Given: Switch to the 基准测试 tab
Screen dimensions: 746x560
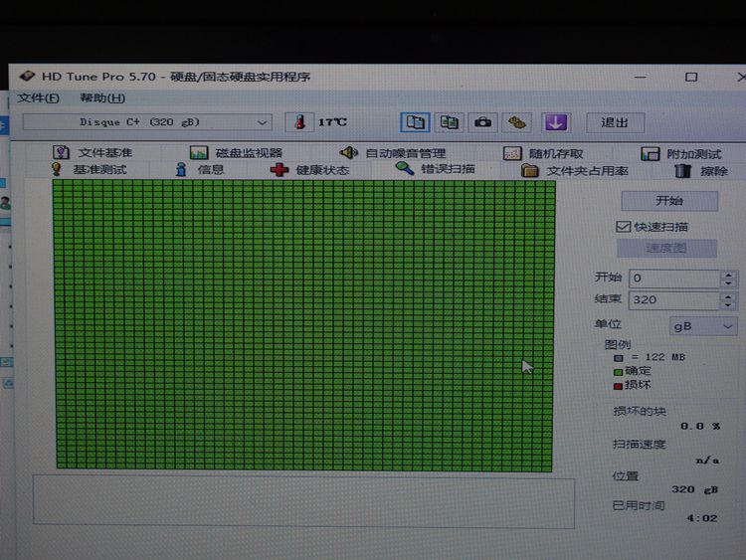Looking at the screenshot, I should (89, 169).
